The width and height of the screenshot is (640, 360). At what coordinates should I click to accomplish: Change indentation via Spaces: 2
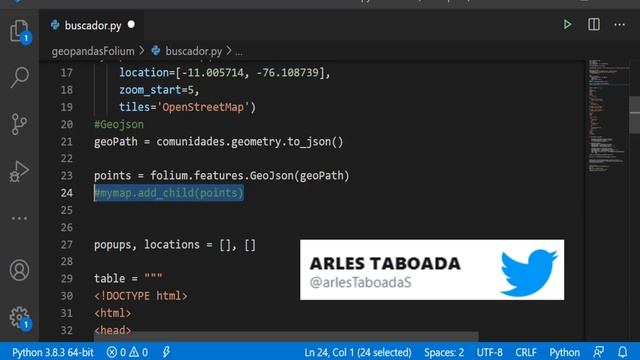pos(444,352)
